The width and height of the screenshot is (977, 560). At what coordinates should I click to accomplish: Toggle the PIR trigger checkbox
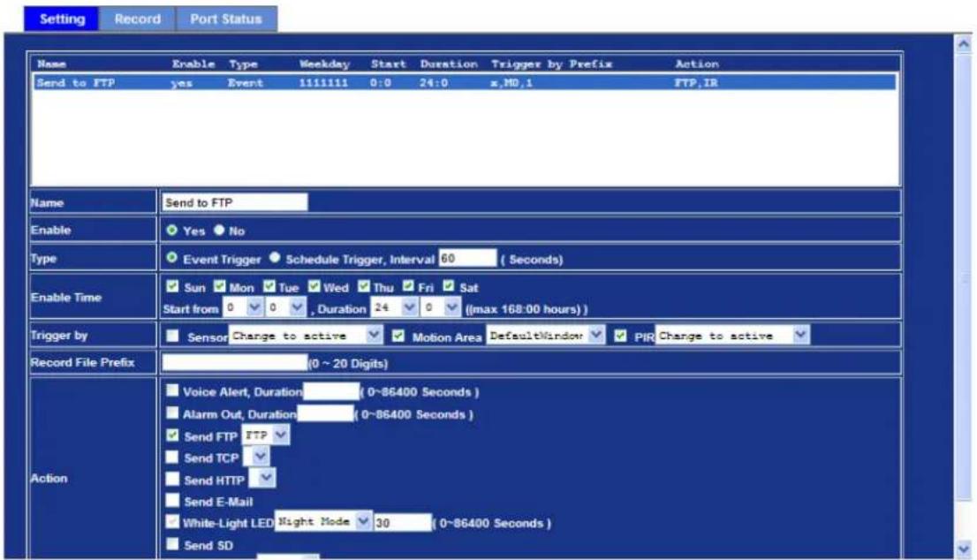(x=620, y=336)
